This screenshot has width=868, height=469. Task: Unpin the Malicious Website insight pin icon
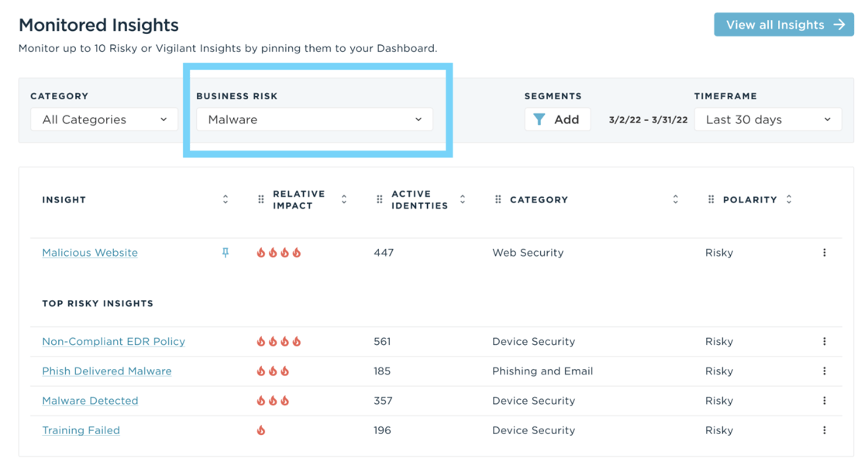[x=226, y=253]
